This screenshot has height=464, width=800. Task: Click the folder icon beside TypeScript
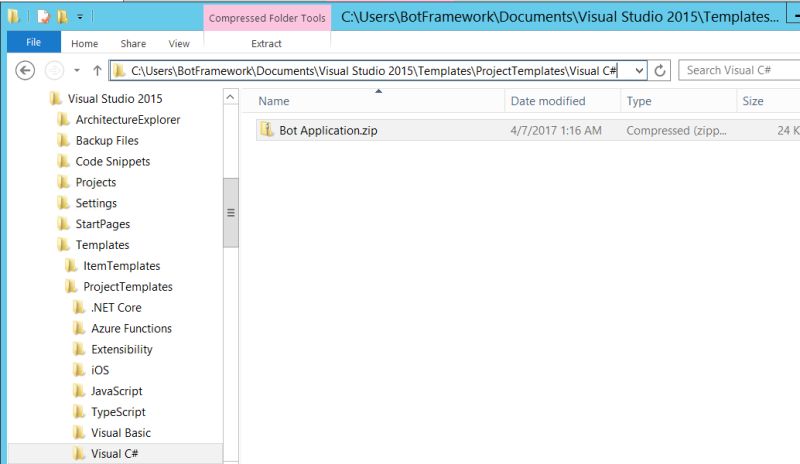click(x=79, y=412)
